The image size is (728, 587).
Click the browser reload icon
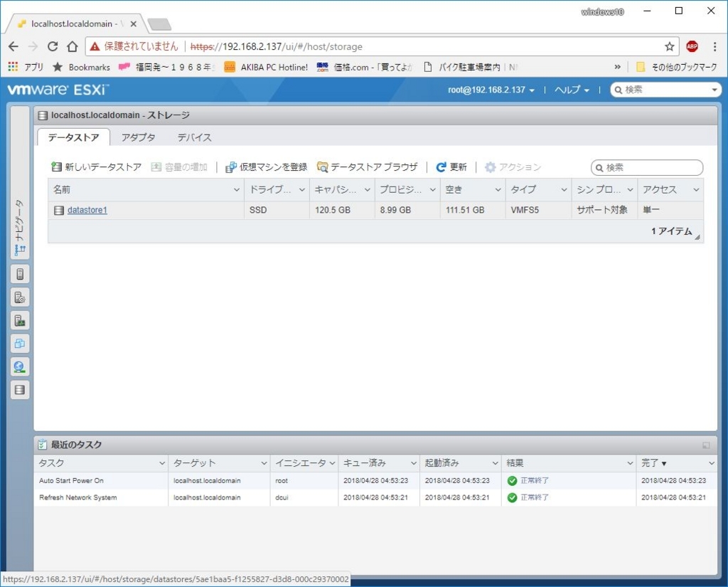pyautogui.click(x=53, y=46)
